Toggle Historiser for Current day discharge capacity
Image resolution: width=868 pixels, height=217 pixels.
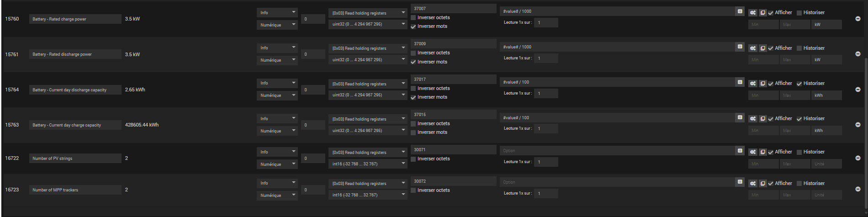(x=799, y=84)
